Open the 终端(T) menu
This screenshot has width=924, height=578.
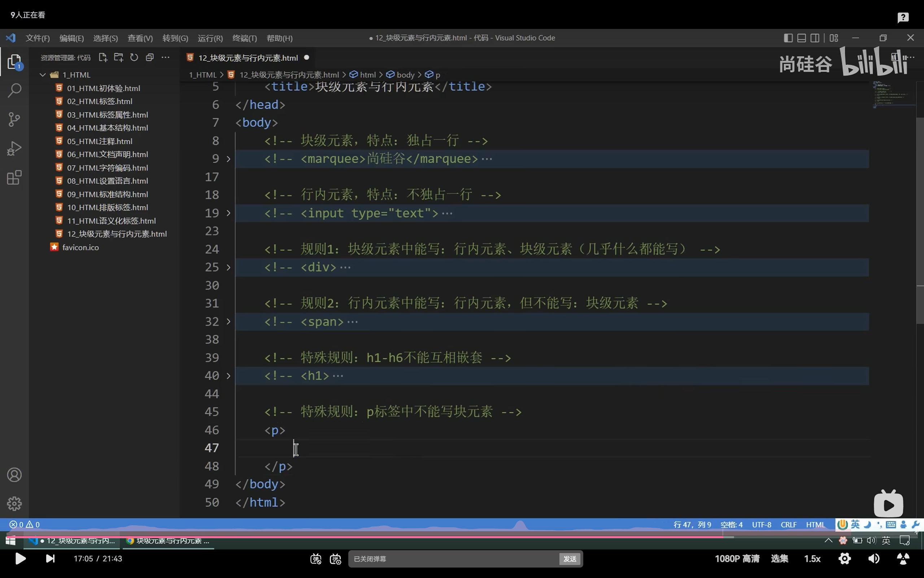coord(245,38)
